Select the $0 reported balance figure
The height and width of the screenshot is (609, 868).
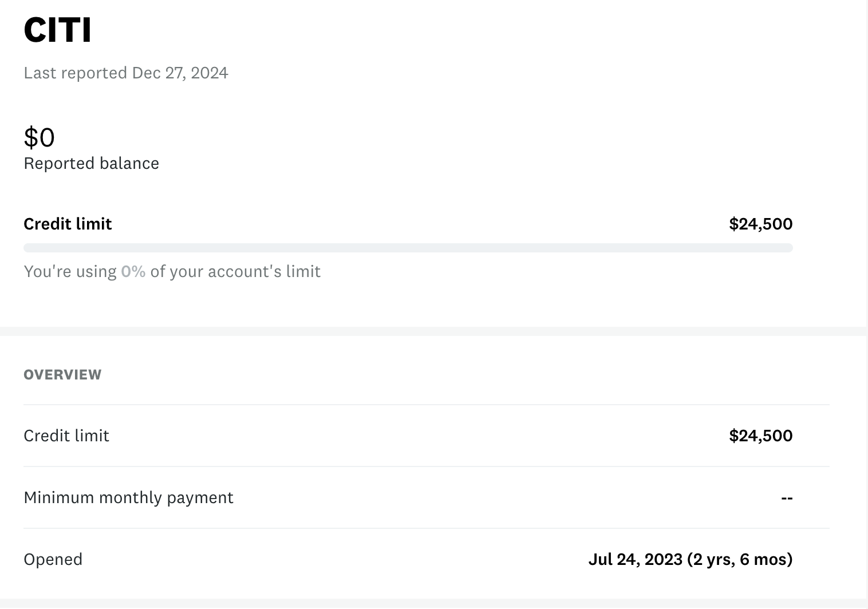coord(38,137)
